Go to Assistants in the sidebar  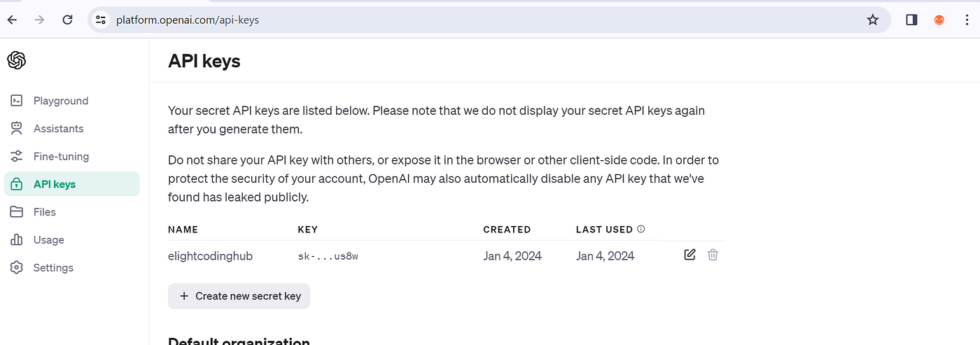click(x=58, y=129)
